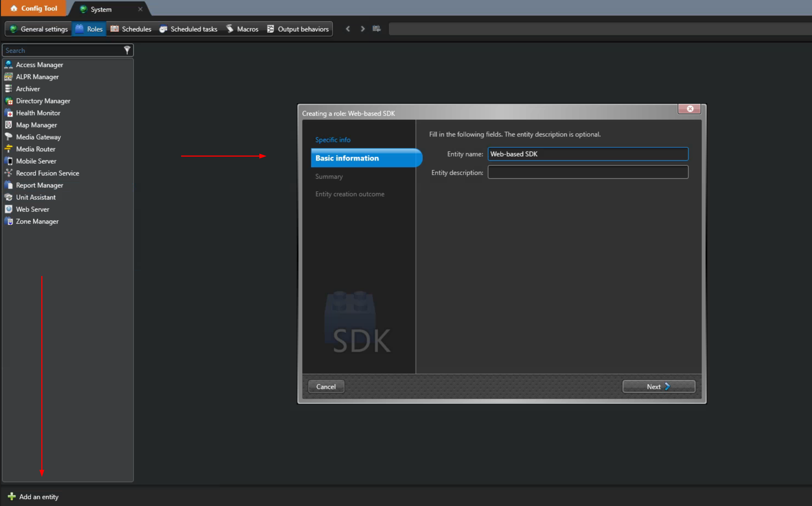Click the browse toolbar icon beside the arrows
812x506 pixels.
coord(376,29)
